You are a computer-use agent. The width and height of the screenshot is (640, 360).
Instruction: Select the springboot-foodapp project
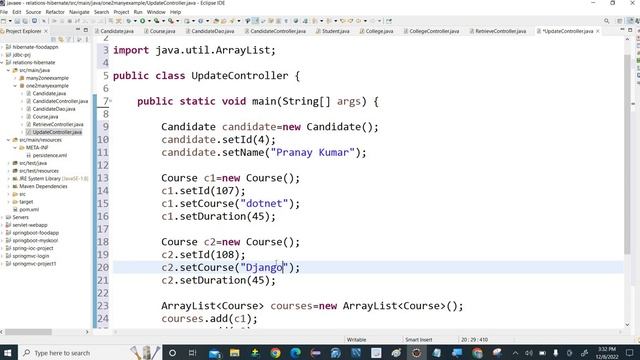36,233
